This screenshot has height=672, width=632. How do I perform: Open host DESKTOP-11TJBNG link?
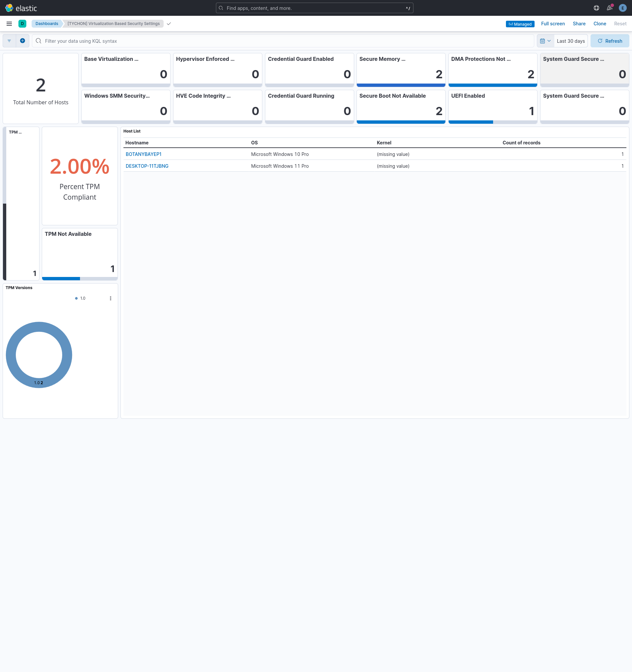point(147,166)
